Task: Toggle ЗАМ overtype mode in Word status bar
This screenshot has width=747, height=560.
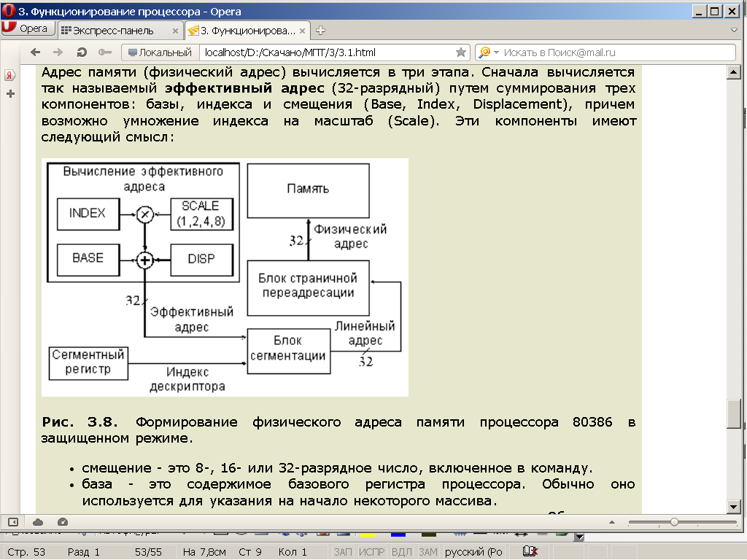Action: (x=427, y=552)
